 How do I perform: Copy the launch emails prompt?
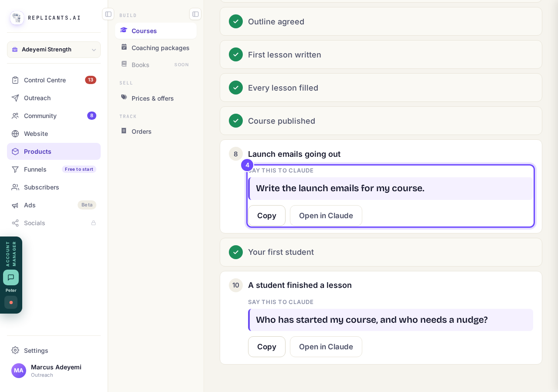click(267, 216)
